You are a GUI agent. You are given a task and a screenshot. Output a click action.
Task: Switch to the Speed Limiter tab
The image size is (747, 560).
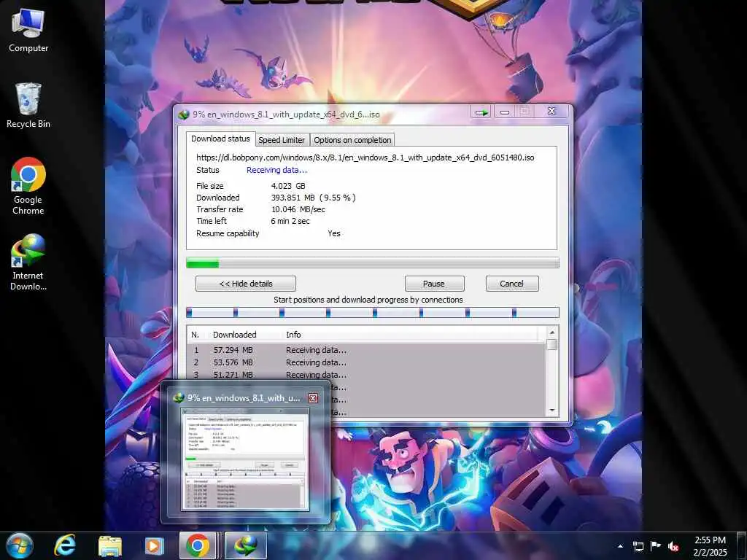point(282,140)
